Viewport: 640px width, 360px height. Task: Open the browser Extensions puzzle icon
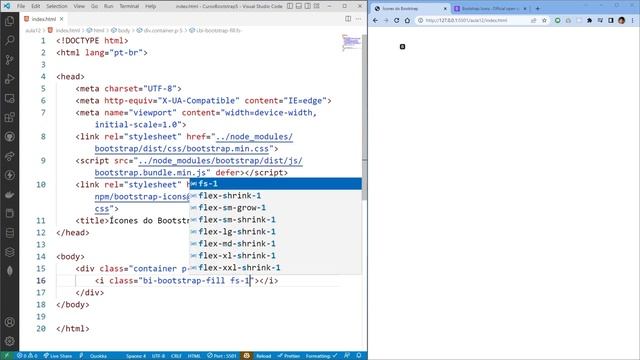coord(589,20)
